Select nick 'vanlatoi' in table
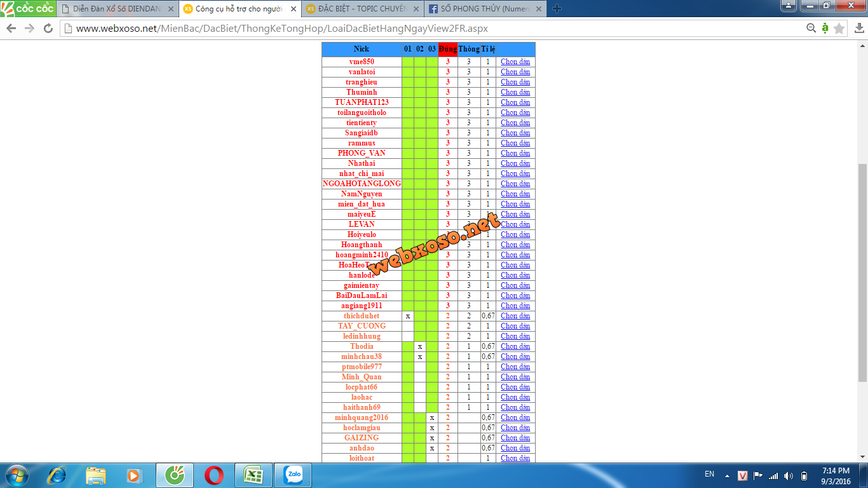The width and height of the screenshot is (868, 488). [x=362, y=72]
